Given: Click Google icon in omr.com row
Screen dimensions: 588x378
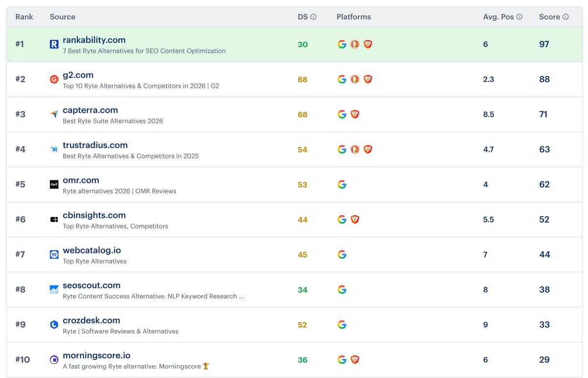Looking at the screenshot, I should (x=342, y=184).
